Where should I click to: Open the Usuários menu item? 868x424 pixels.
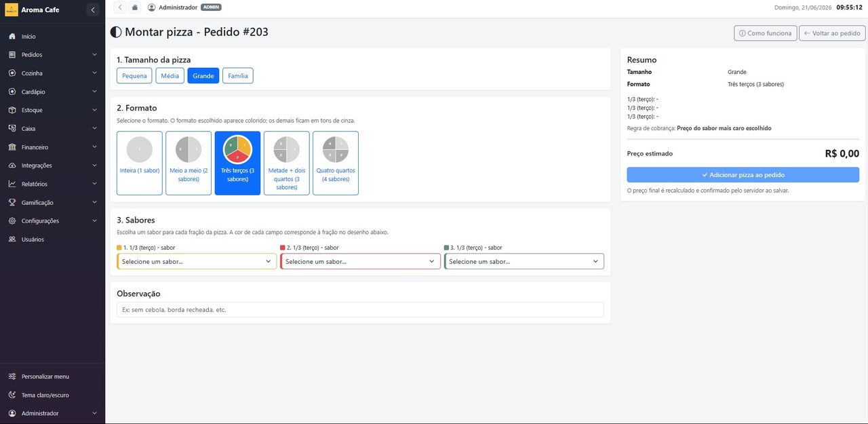(52, 239)
